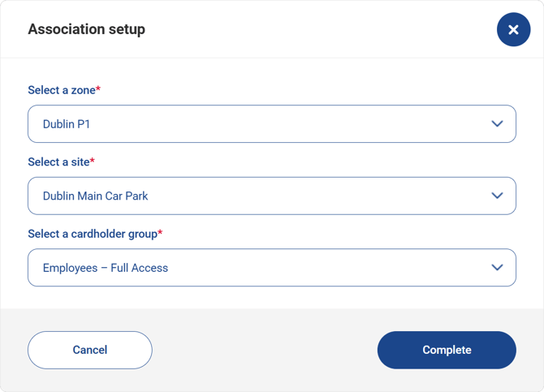
Task: Click the gray footer area between the buttons
Action: pyautogui.click(x=264, y=350)
